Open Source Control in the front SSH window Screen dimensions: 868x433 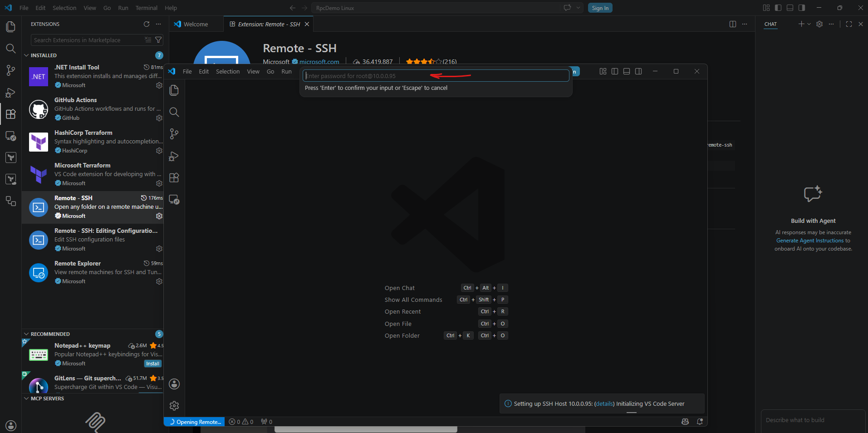point(174,134)
